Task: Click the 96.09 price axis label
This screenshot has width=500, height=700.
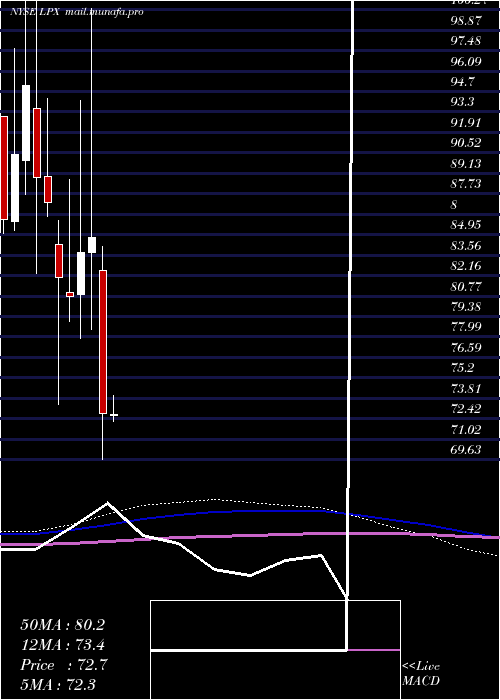Action: 466,62
